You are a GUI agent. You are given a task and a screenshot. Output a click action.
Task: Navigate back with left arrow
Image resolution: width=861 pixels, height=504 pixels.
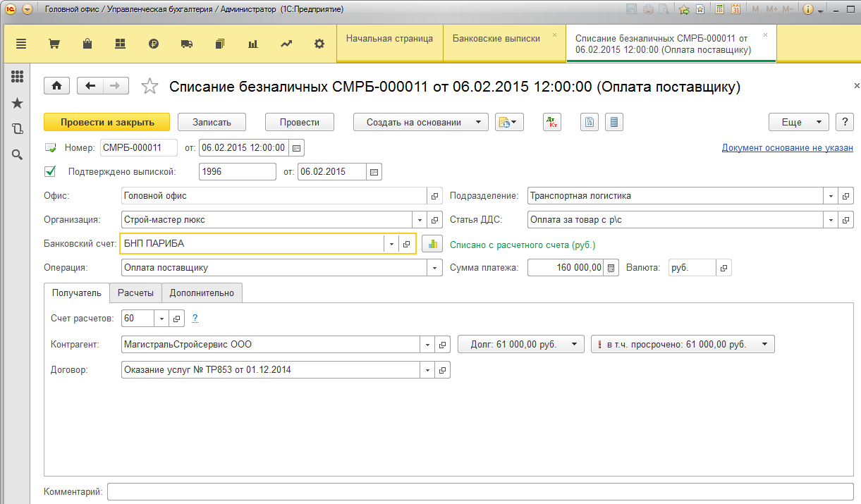(x=90, y=85)
